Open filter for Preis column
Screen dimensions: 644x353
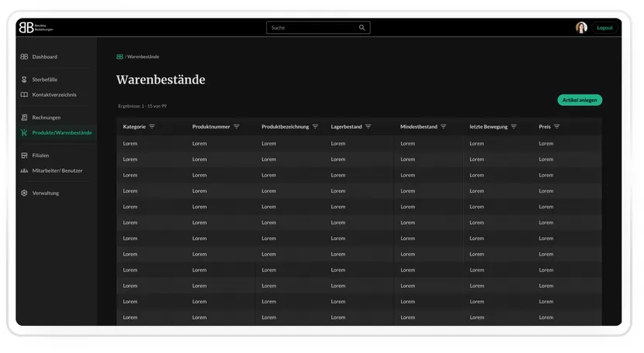(x=557, y=127)
